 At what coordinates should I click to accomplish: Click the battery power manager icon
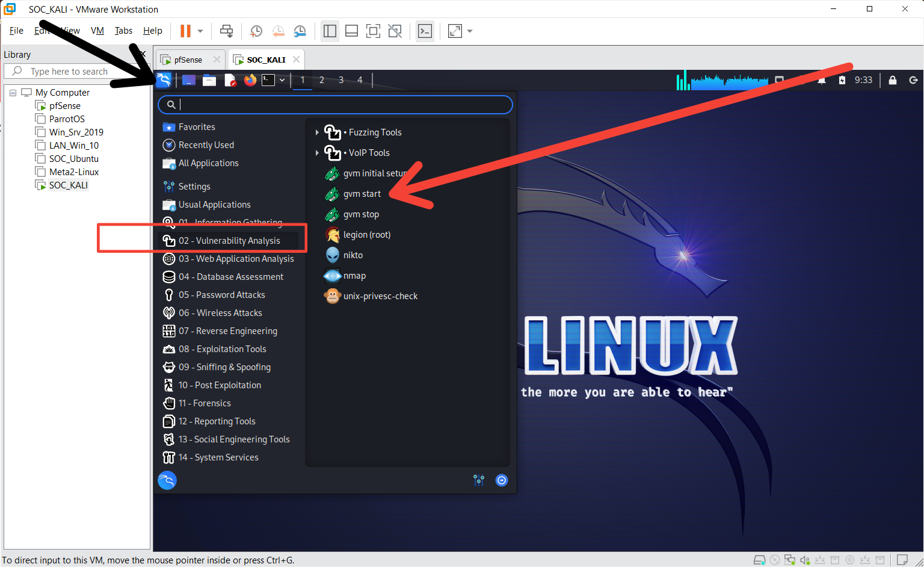click(x=842, y=80)
